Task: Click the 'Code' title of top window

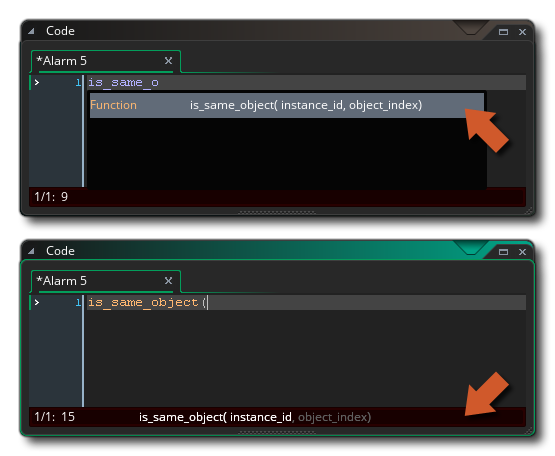Action: (x=60, y=31)
